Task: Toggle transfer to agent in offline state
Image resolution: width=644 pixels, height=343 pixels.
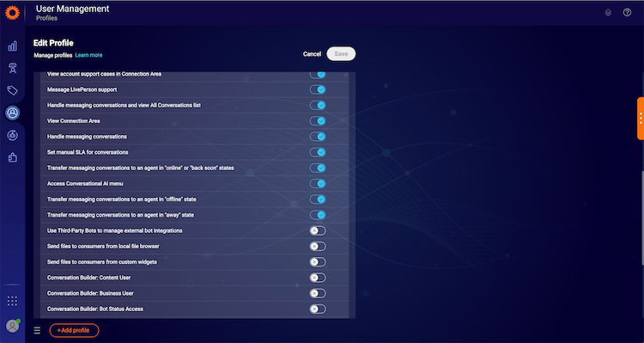Action: click(x=318, y=199)
